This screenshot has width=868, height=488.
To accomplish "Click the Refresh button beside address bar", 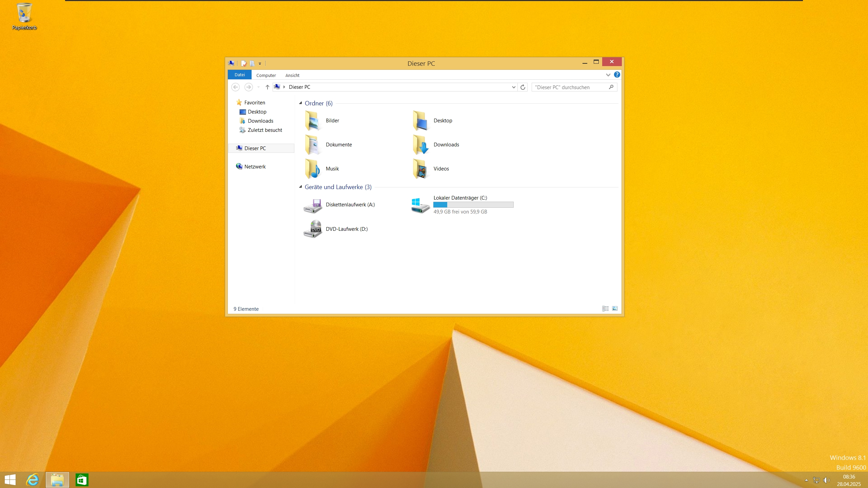I will [x=523, y=87].
